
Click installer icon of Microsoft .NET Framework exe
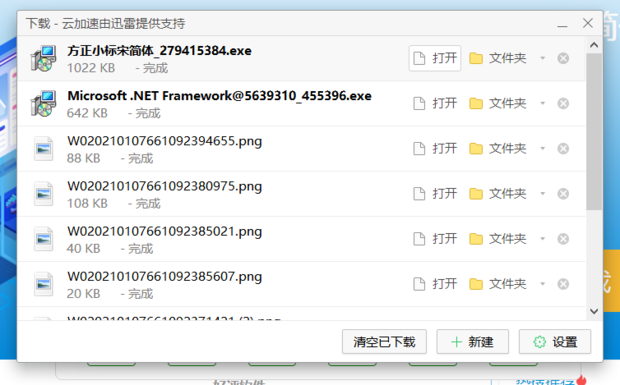pyautogui.click(x=43, y=103)
